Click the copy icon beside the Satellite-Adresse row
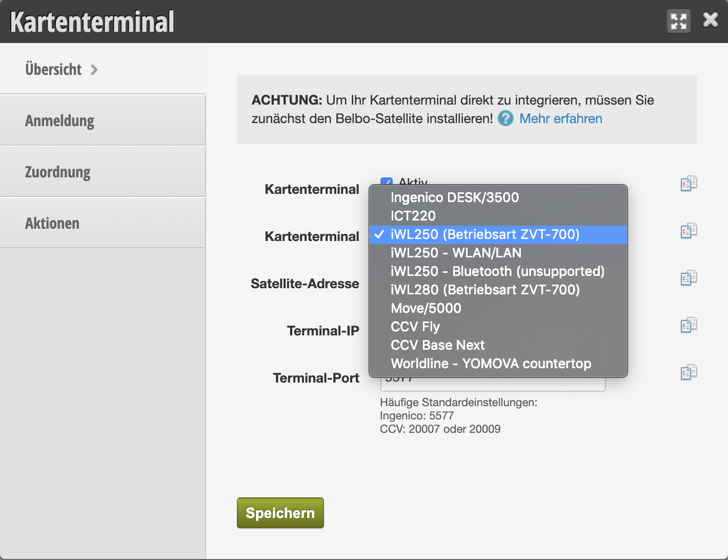 pos(689,278)
